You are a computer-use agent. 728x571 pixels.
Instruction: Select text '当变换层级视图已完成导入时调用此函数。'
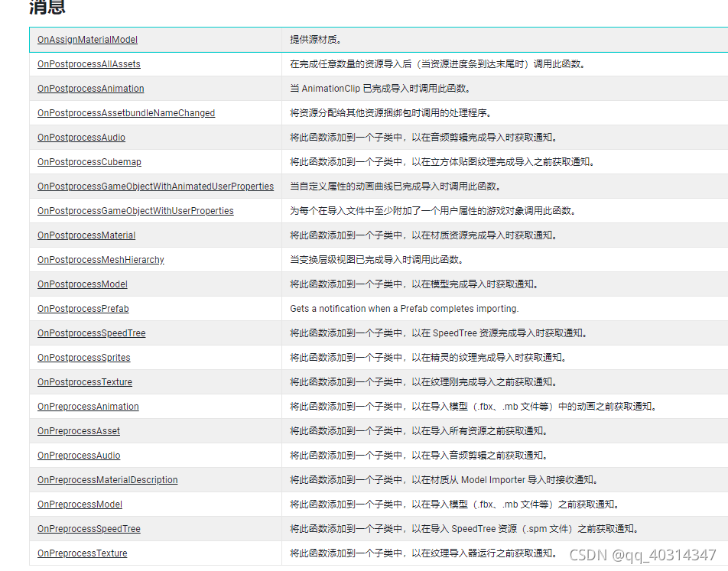(x=378, y=259)
